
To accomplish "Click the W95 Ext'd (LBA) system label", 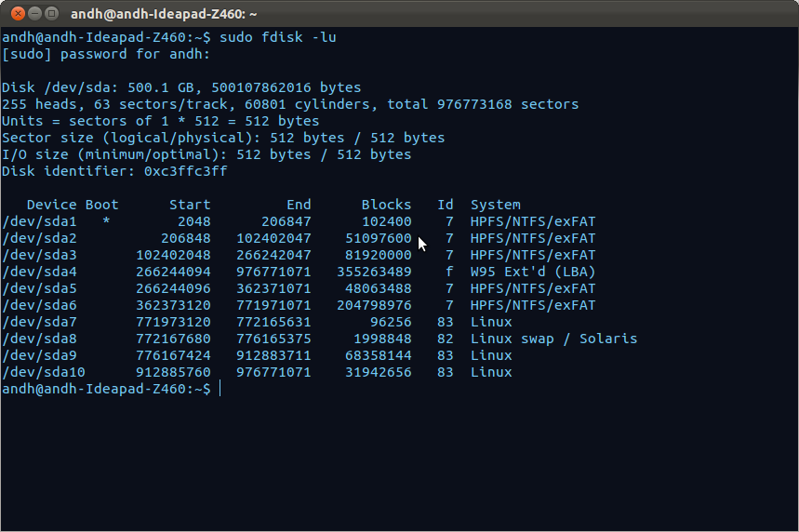I will 532,272.
